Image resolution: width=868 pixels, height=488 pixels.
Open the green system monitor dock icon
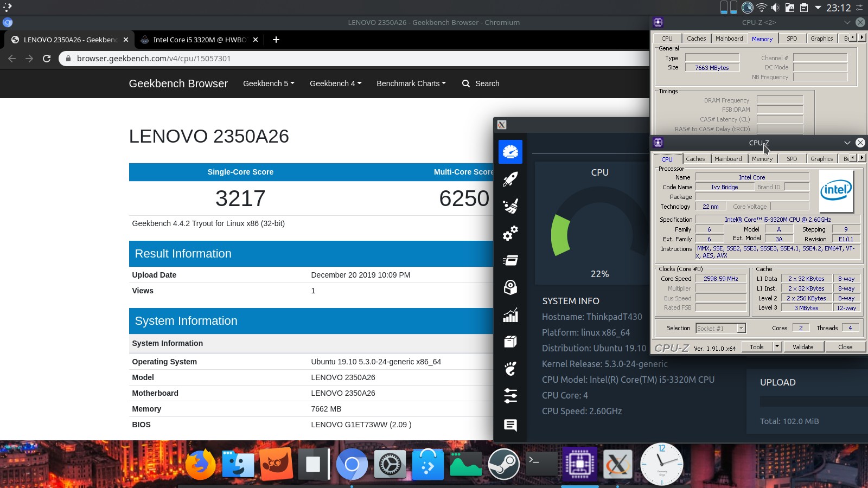click(x=465, y=465)
